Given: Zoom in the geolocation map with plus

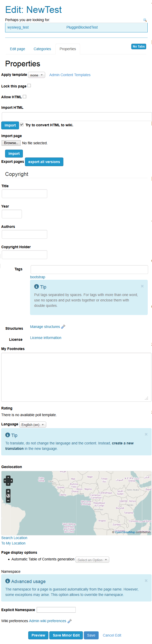Looking at the screenshot, I should 8,491.
